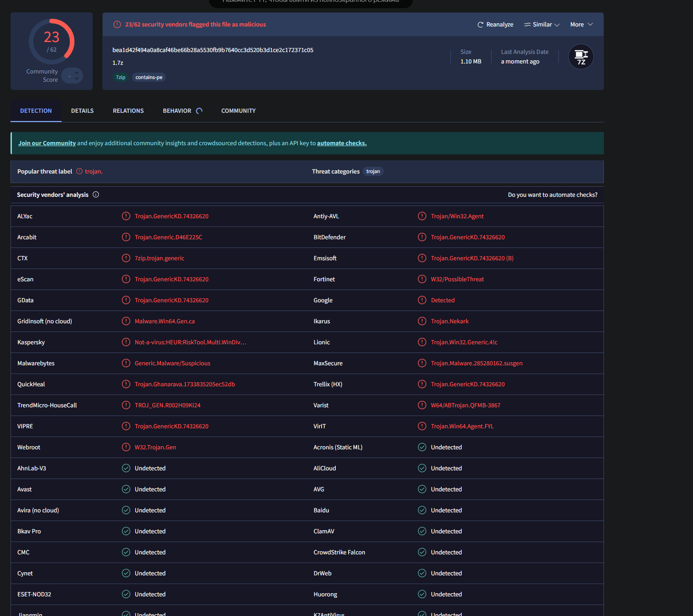The width and height of the screenshot is (693, 616).
Task: Click the Avast undetected checkmark icon
Action: click(126, 489)
